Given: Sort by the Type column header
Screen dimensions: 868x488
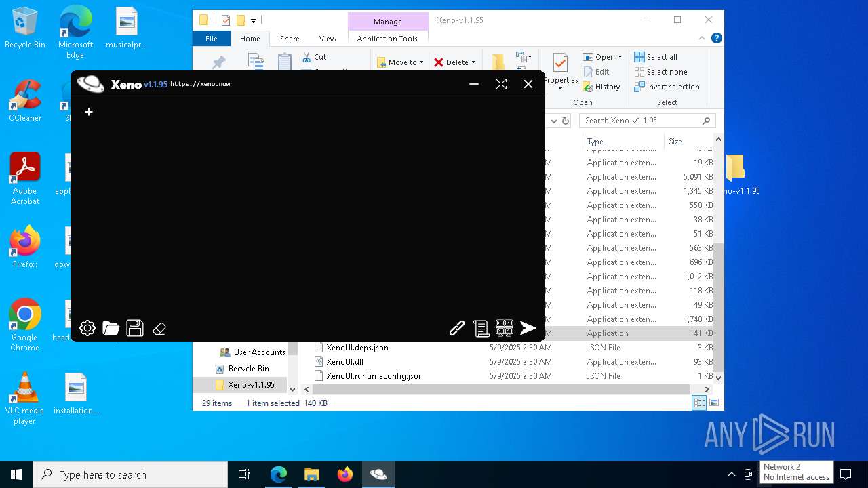Looking at the screenshot, I should 623,142.
